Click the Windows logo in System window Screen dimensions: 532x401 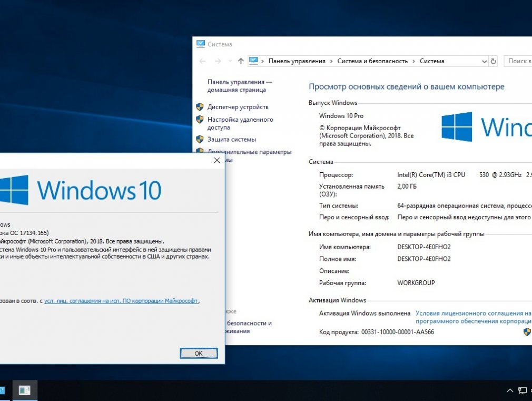coord(457,126)
